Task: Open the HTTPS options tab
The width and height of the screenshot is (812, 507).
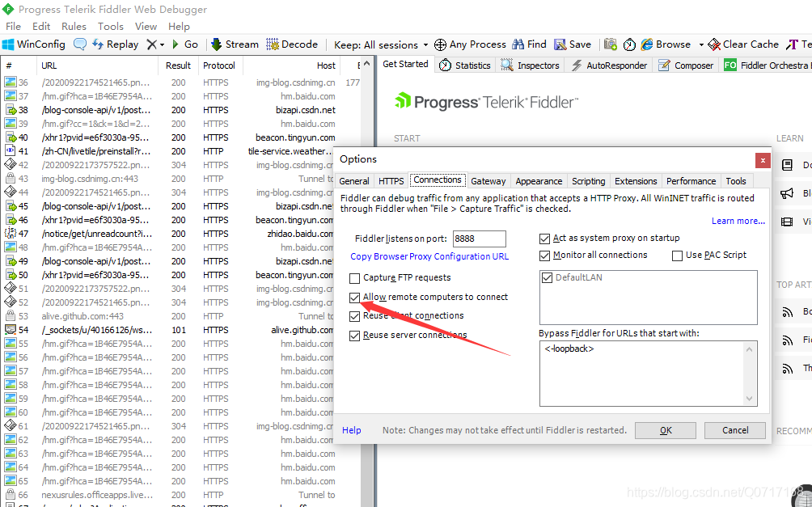Action: click(391, 181)
